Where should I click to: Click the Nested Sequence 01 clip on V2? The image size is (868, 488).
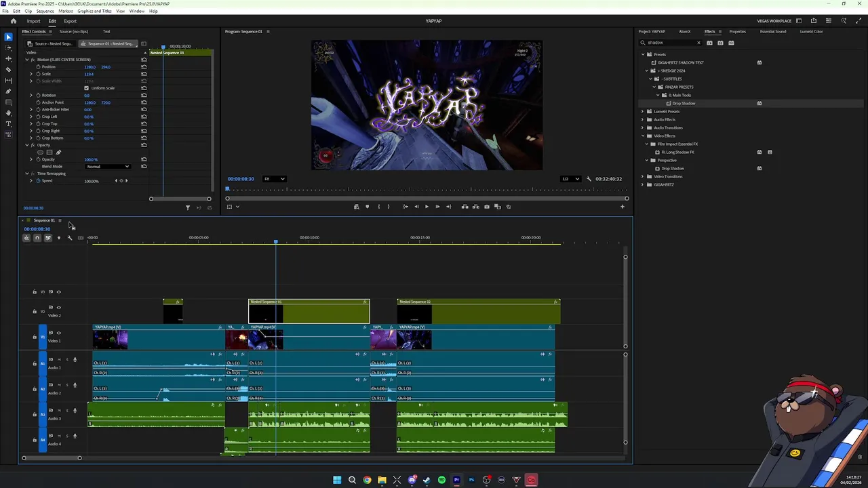pyautogui.click(x=309, y=312)
